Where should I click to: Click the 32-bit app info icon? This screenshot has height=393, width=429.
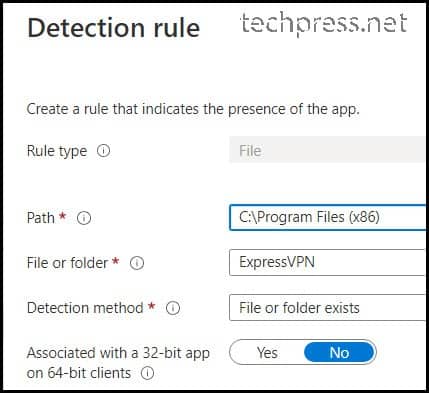[x=147, y=373]
